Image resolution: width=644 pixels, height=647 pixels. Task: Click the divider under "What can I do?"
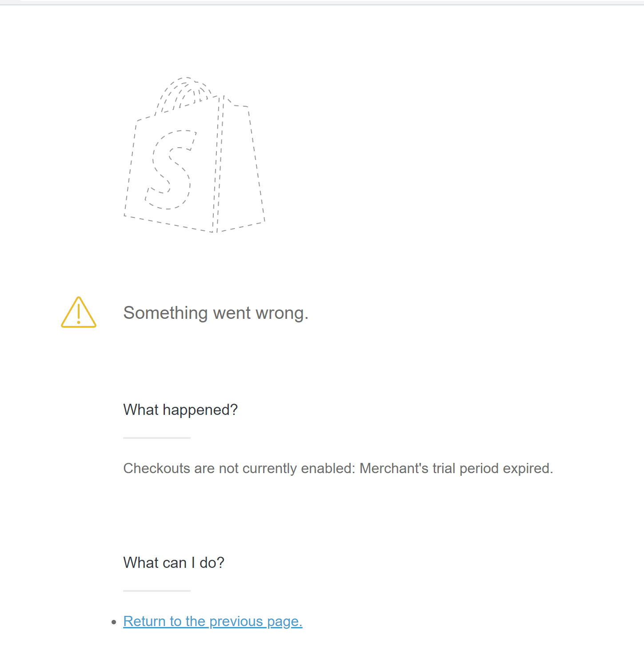[x=157, y=591]
